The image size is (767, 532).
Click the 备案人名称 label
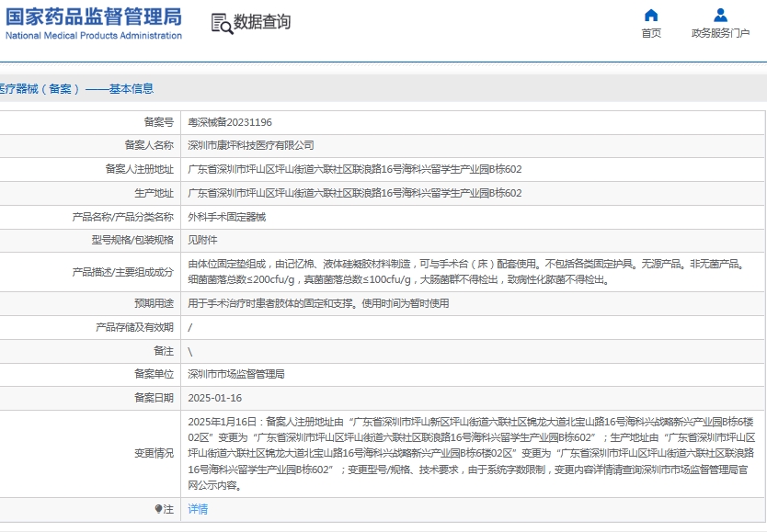click(x=149, y=145)
